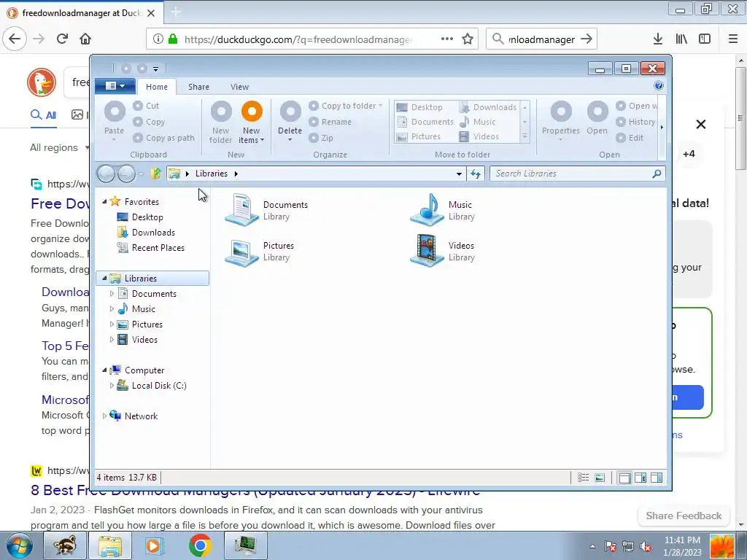Screen dimensions: 747x560
Task: Switch to details view in status bar
Action: [583, 478]
